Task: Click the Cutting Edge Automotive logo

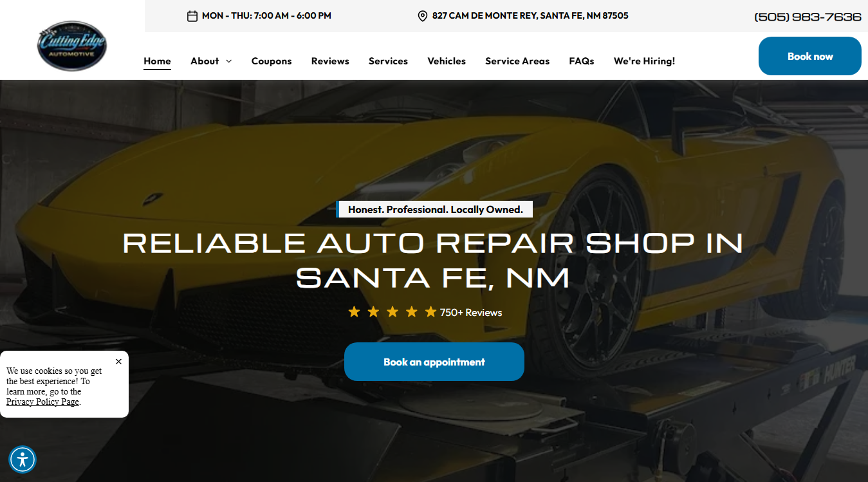Action: (71, 46)
